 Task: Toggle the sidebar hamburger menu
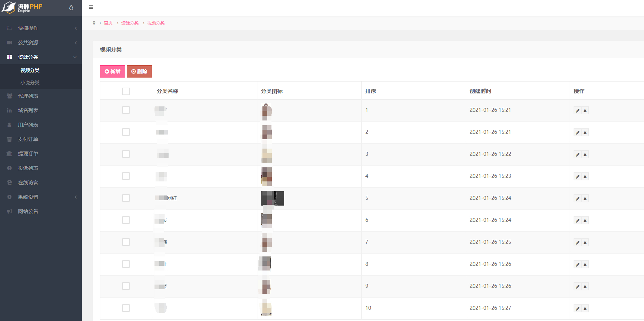tap(91, 7)
